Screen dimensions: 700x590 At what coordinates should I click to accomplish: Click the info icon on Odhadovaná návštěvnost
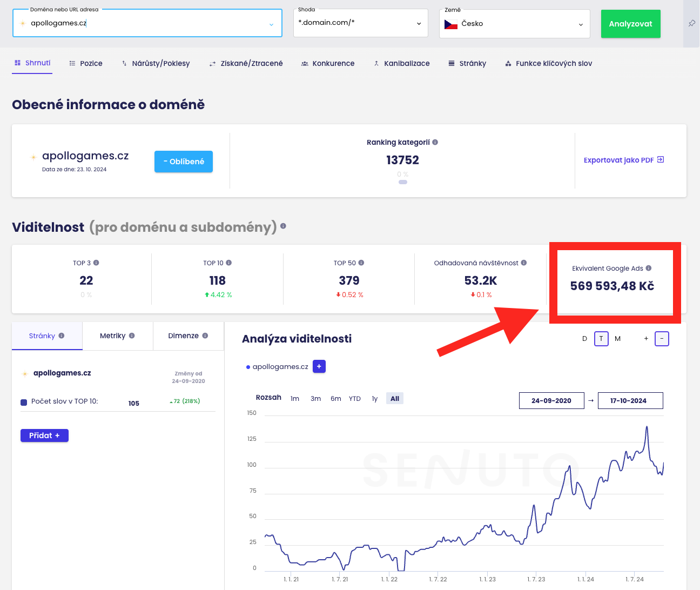(x=523, y=263)
